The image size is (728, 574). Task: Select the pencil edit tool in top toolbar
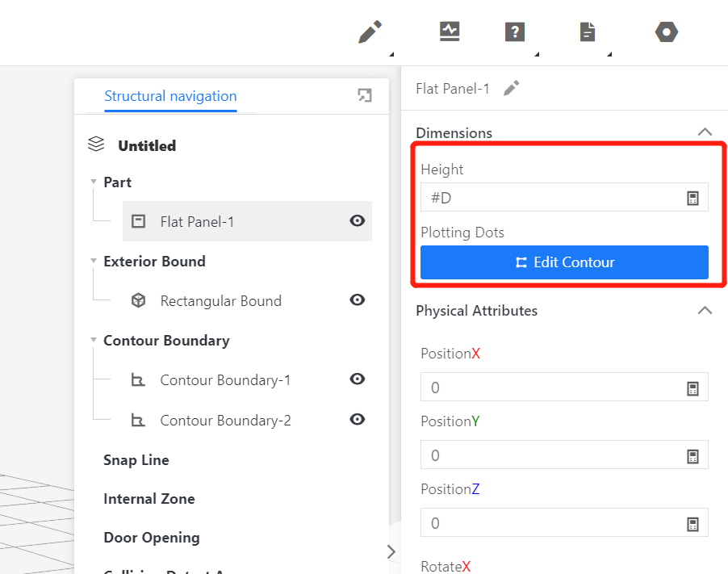[370, 32]
